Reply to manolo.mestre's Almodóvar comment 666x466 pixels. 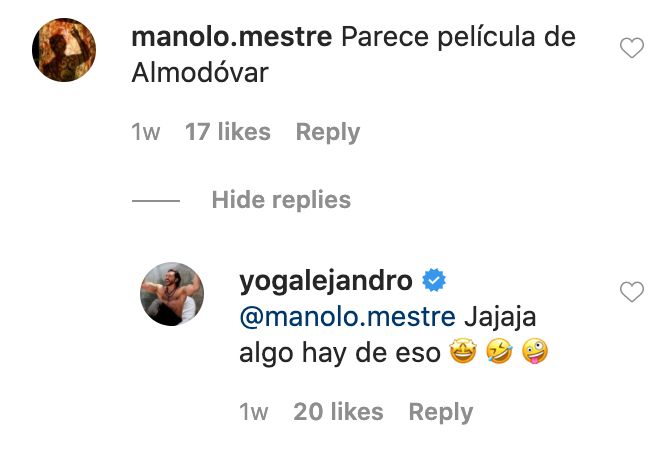[x=328, y=132]
